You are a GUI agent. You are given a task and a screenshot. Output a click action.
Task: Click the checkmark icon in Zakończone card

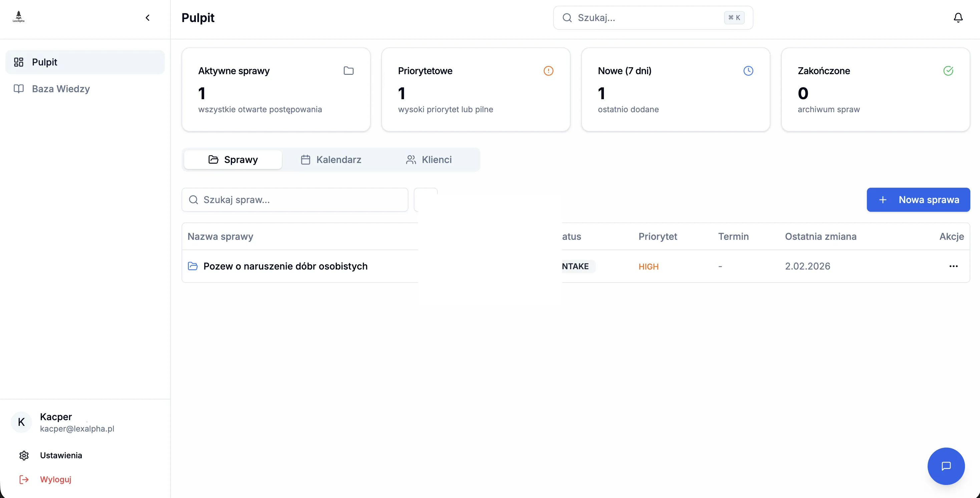coord(948,71)
